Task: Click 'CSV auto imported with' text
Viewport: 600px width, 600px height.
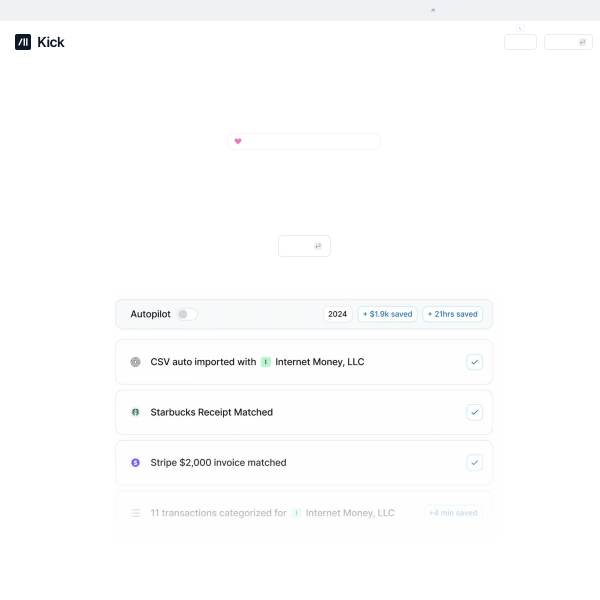Action: tap(203, 362)
